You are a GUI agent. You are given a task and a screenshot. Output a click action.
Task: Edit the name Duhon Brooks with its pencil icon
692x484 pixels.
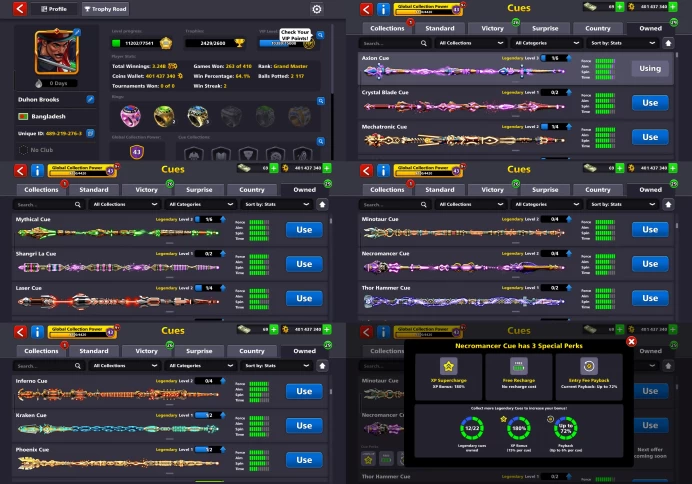[90, 99]
